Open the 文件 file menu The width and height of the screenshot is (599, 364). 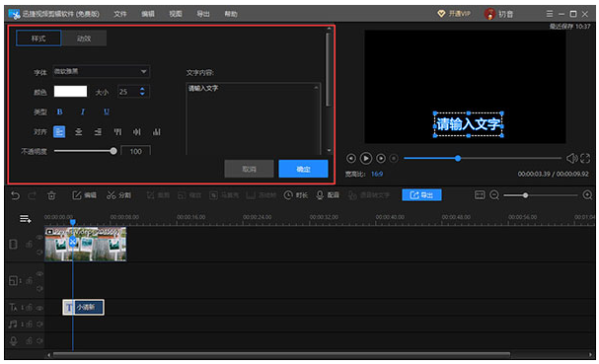coord(120,14)
